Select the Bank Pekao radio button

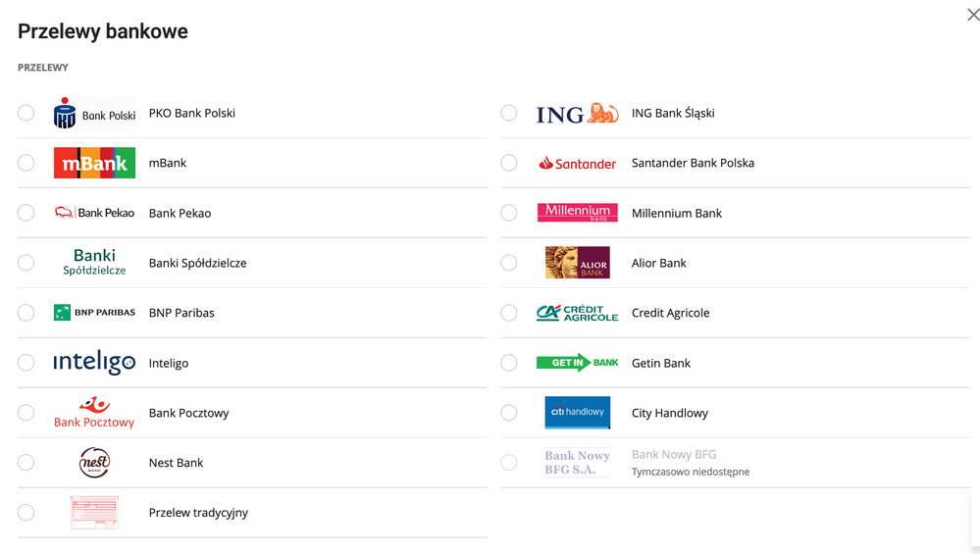click(26, 213)
